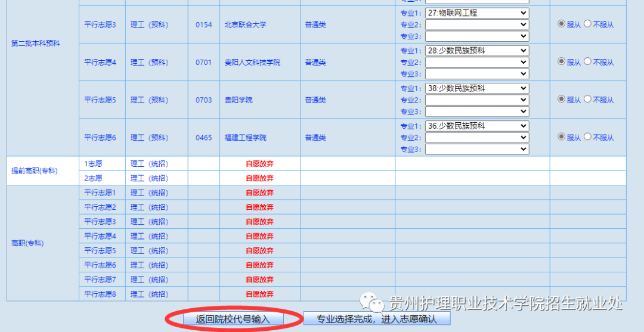The width and height of the screenshot is (644, 332).
Task: Select 服从 radio for 福建工程学院
Action: point(561,136)
